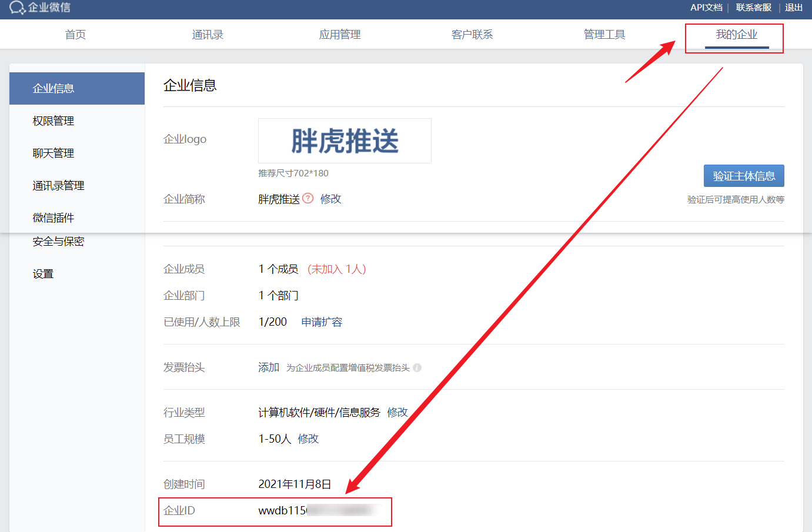Switch to 客户联系 tab
Image resolution: width=812 pixels, height=532 pixels.
tap(472, 34)
